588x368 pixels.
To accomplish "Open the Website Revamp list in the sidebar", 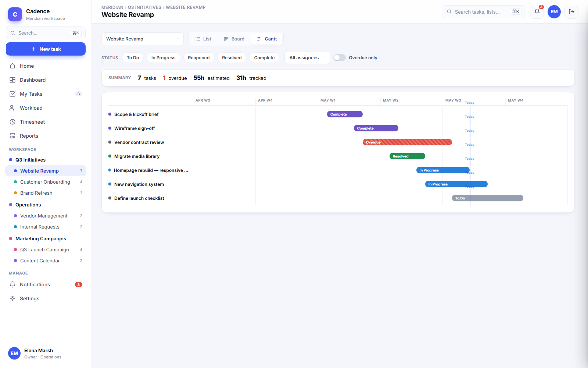I will click(46, 171).
